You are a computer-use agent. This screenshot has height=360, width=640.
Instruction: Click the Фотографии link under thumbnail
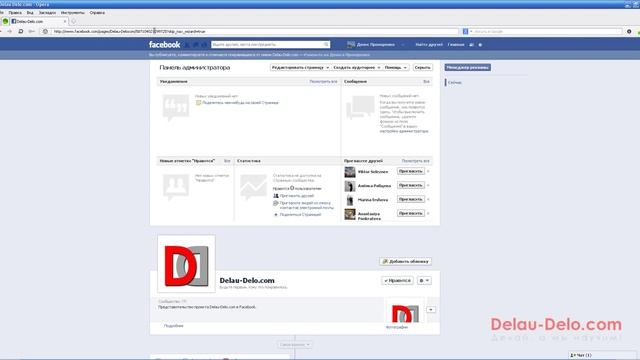click(x=396, y=327)
